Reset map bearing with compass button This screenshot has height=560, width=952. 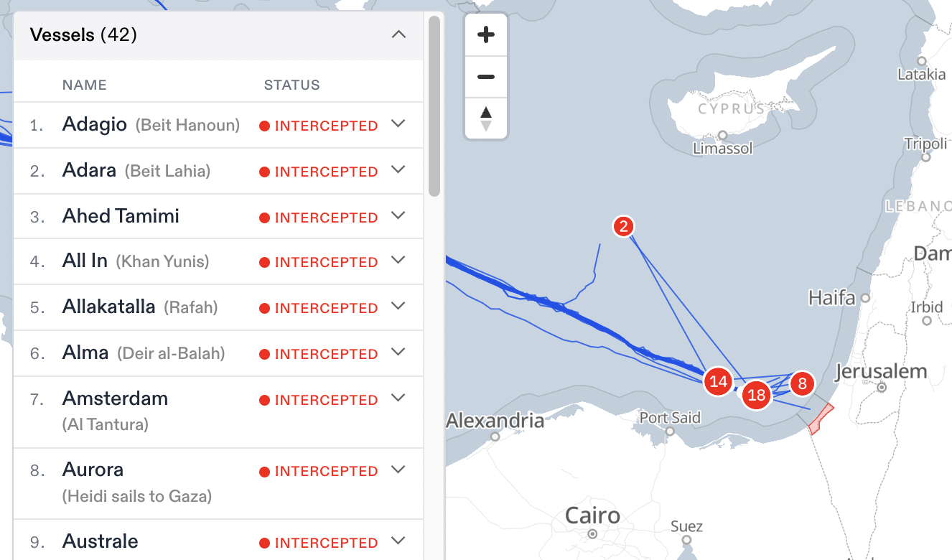click(x=486, y=118)
